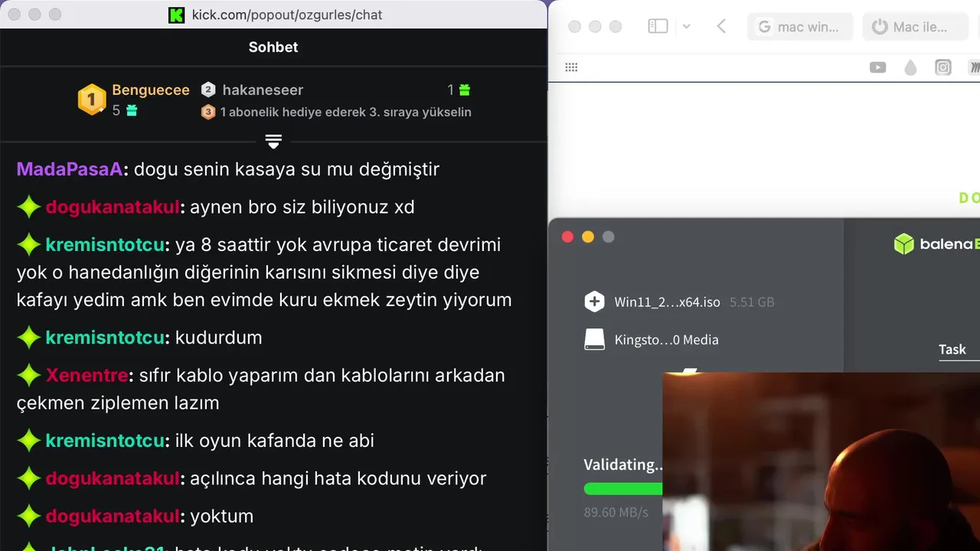Click the 89.60 MB/s speed readout
Screen dimensions: 980x551
pyautogui.click(x=616, y=512)
